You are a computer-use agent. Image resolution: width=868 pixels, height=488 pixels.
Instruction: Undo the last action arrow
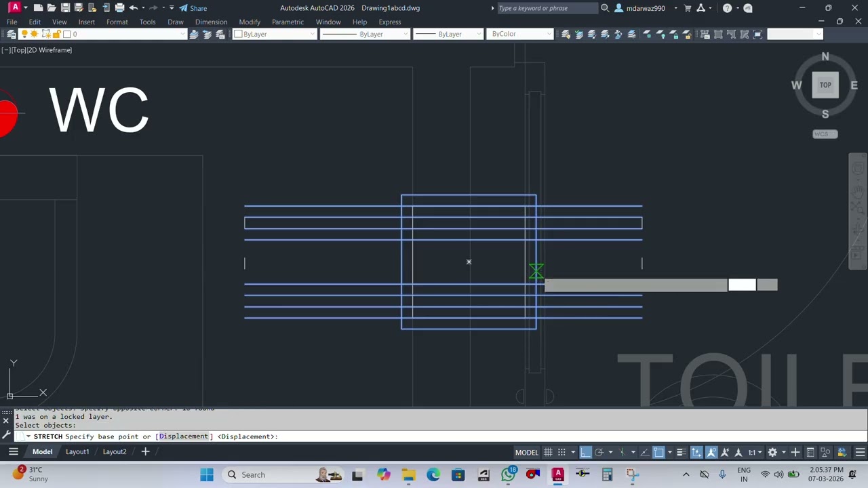[134, 7]
